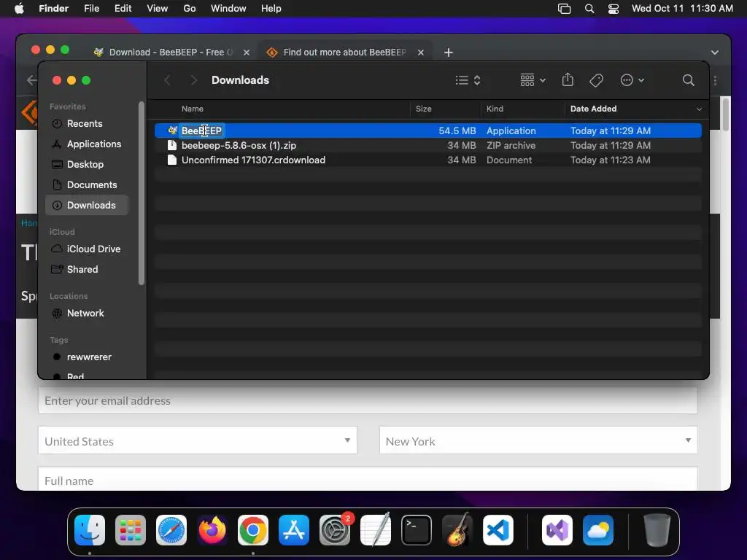747x560 pixels.
Task: Open the Go menu
Action: pos(190,9)
